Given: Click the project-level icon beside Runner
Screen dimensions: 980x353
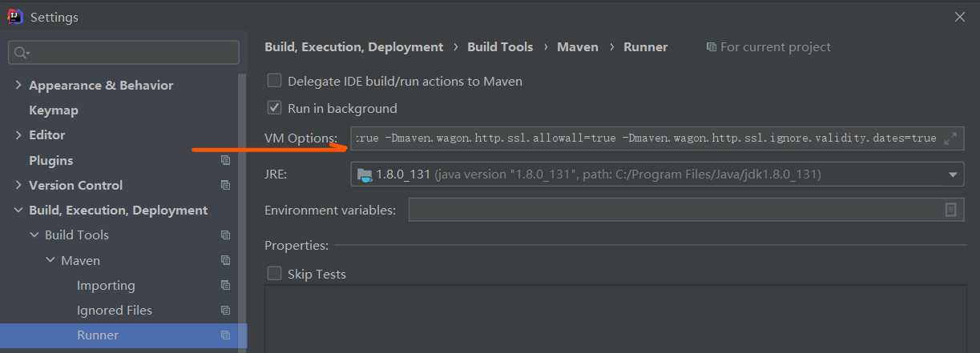Looking at the screenshot, I should tap(225, 335).
